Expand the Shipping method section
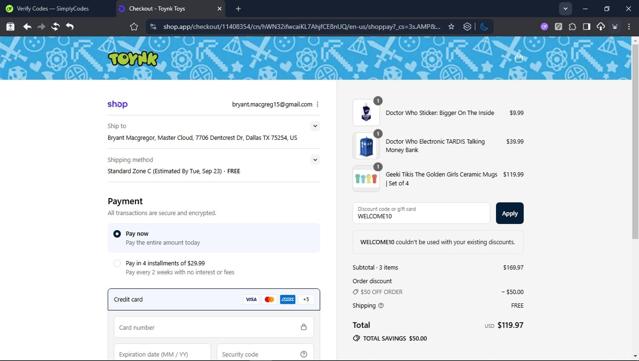Viewport: 639px width, 361px height. (315, 160)
